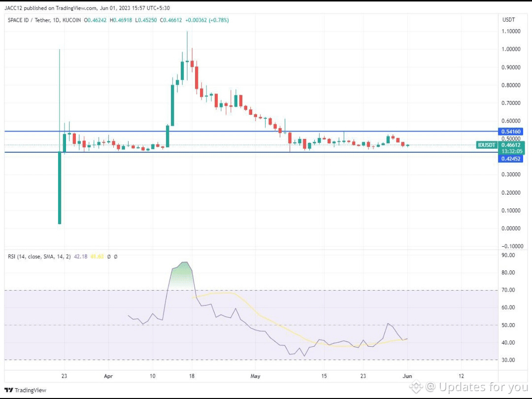Click the open value O0.46242
This screenshot has height=399, width=532.
tap(95, 20)
